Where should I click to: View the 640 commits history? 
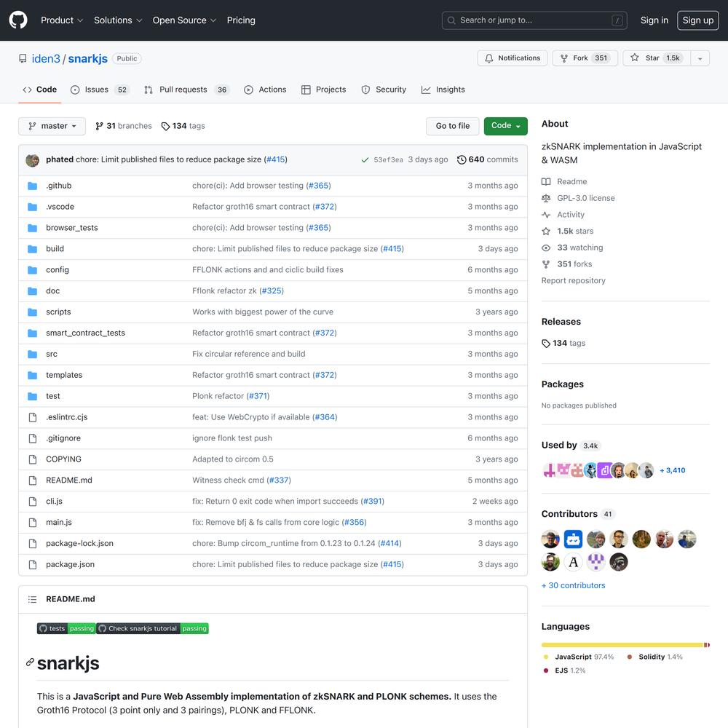[x=488, y=159]
